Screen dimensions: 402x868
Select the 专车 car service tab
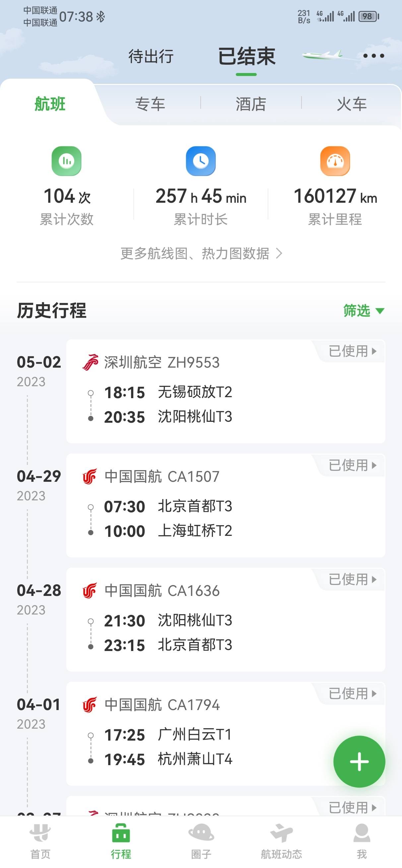[150, 104]
